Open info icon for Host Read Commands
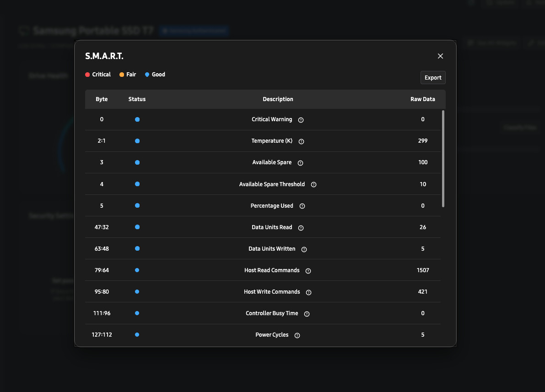 tap(308, 271)
